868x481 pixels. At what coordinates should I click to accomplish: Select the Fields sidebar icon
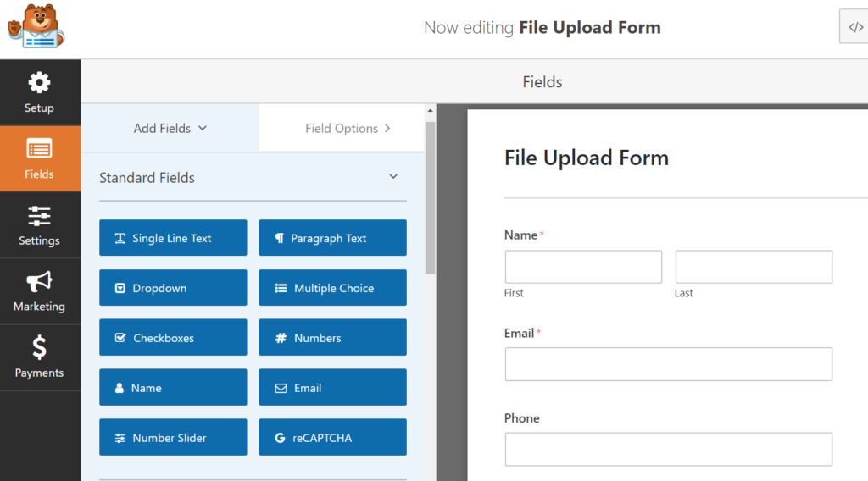tap(40, 159)
